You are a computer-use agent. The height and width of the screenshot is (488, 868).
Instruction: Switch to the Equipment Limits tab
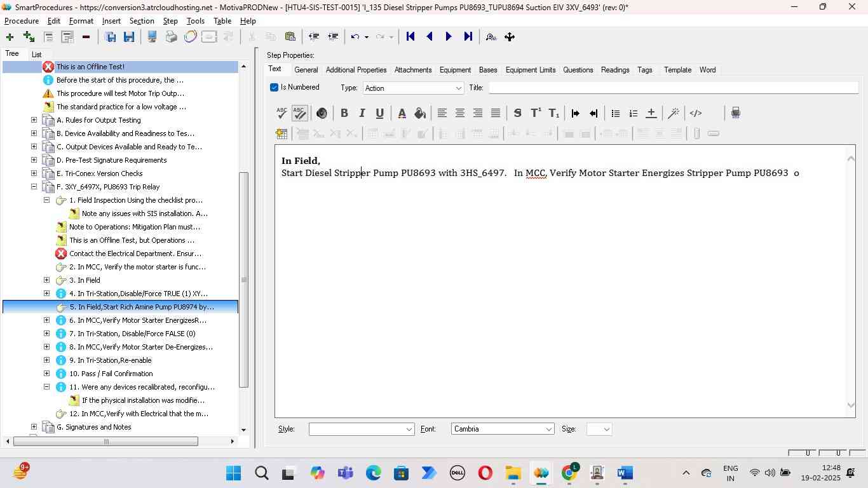(x=531, y=70)
